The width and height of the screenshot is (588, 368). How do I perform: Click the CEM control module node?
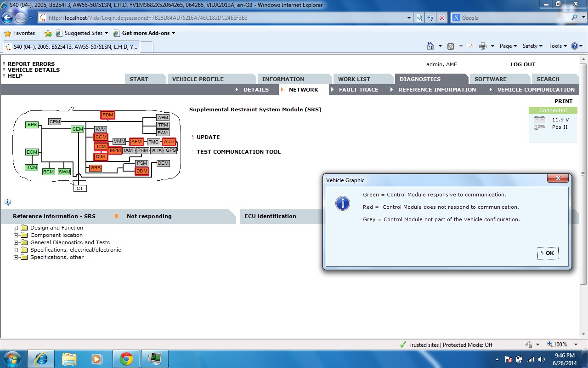(x=78, y=129)
